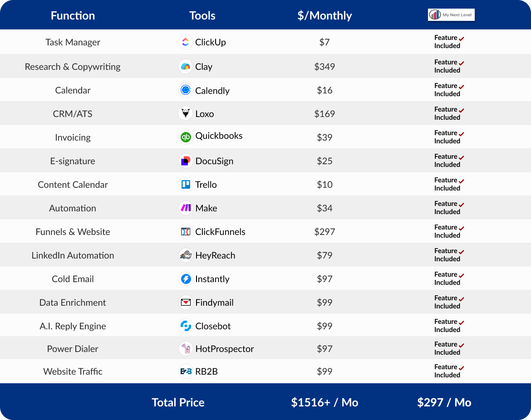The image size is (531, 420).
Task: Select the Make purple logo icon
Action: point(185,208)
